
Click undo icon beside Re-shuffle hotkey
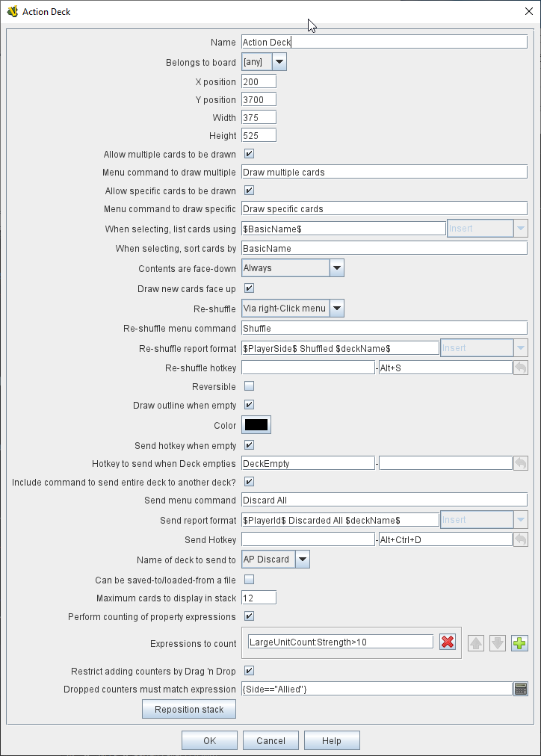[x=521, y=368]
